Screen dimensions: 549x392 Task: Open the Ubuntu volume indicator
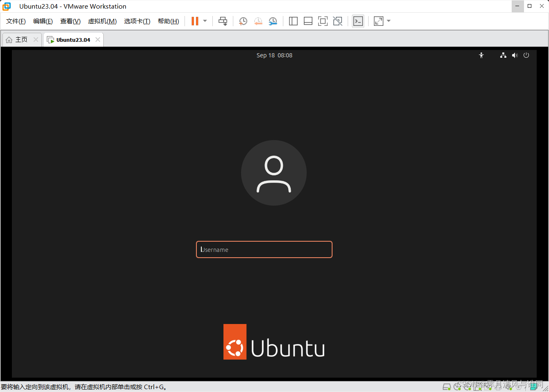pos(515,55)
